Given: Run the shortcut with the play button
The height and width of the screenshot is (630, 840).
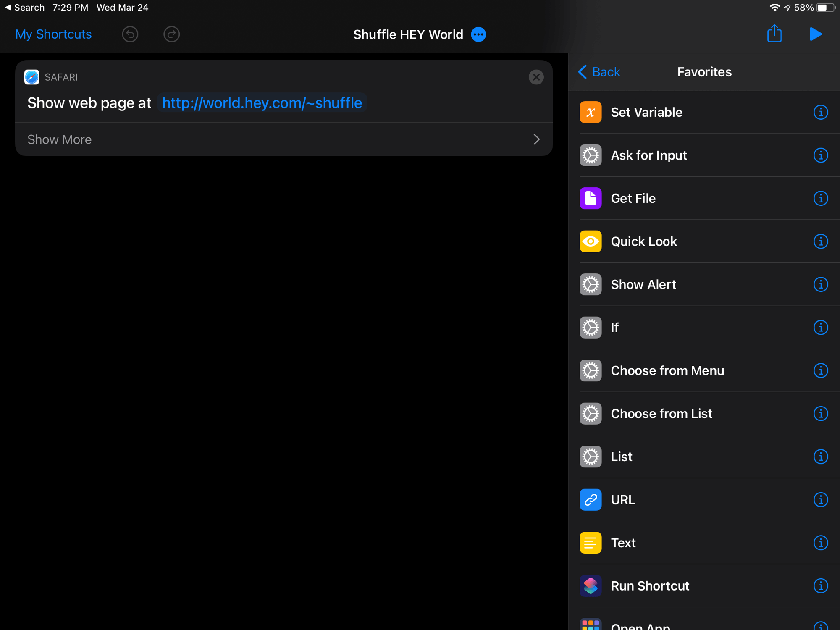Looking at the screenshot, I should pos(816,34).
